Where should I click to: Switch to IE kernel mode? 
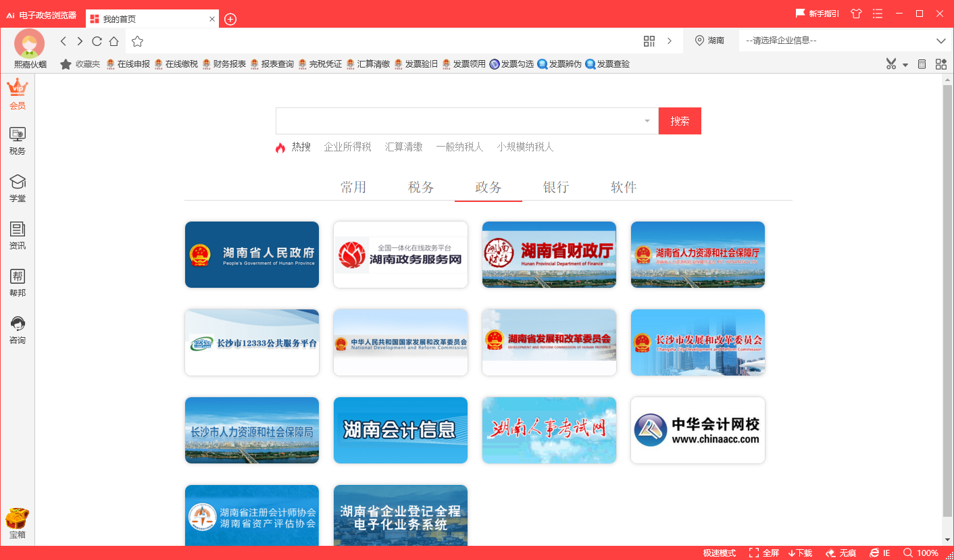pyautogui.click(x=880, y=553)
